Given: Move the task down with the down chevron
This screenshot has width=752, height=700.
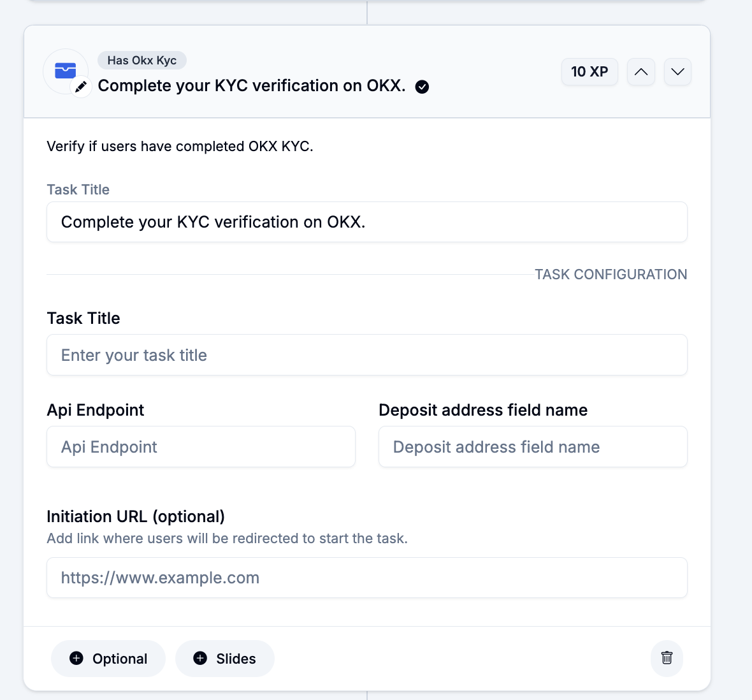Looking at the screenshot, I should [677, 71].
